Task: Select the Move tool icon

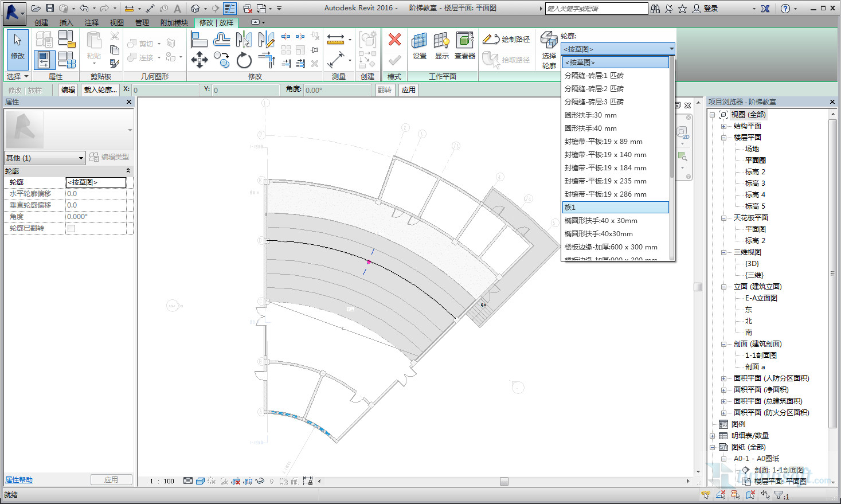Action: tap(199, 60)
